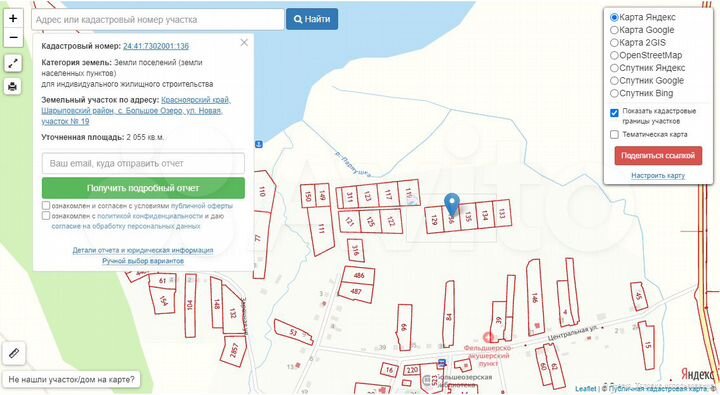Select parcel 129 on the map
The width and height of the screenshot is (720, 395).
[434, 220]
